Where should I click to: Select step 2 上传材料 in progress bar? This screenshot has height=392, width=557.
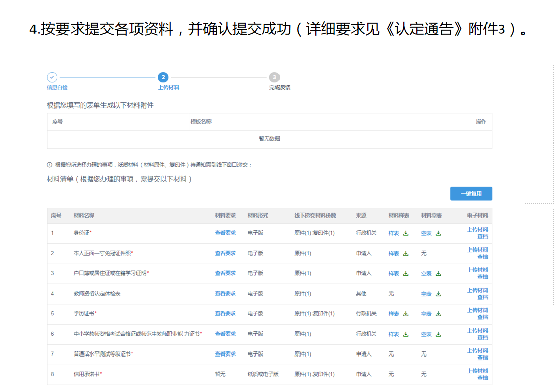163,77
